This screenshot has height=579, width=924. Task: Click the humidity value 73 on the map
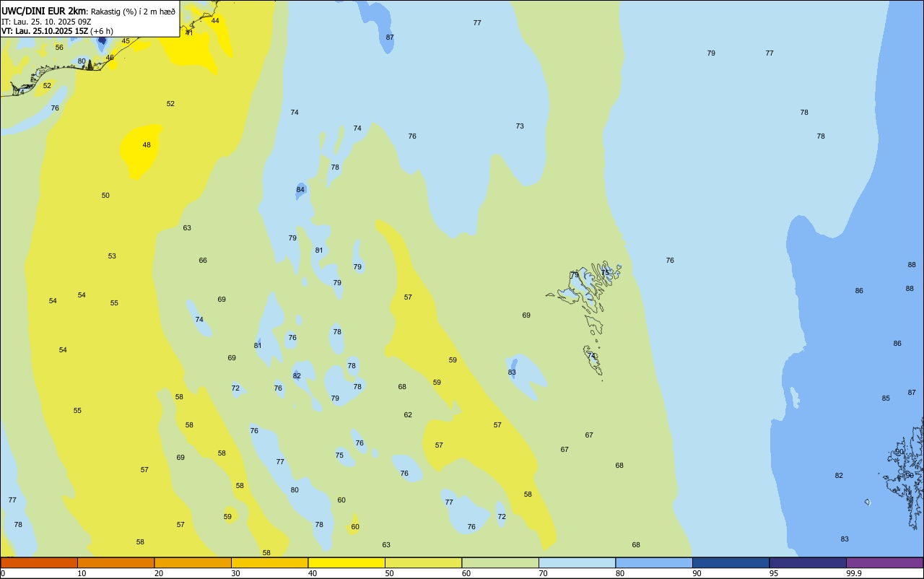point(520,126)
